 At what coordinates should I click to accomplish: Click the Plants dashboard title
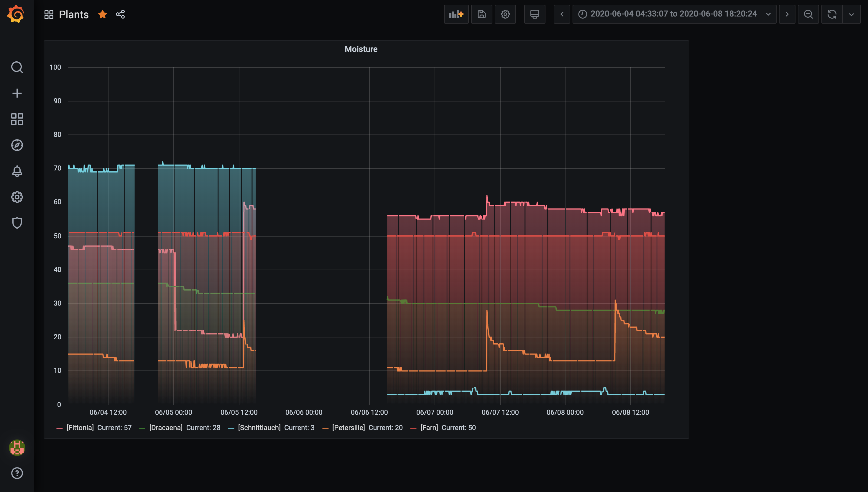(74, 14)
